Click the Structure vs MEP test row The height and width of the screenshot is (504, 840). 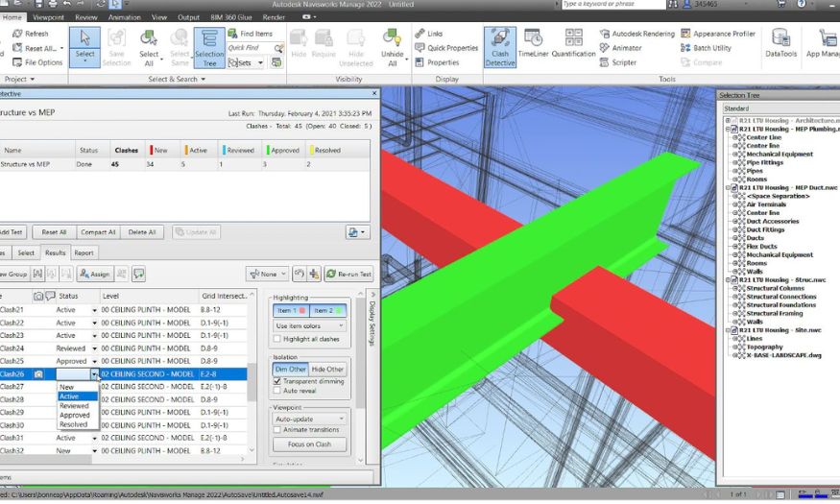point(185,164)
